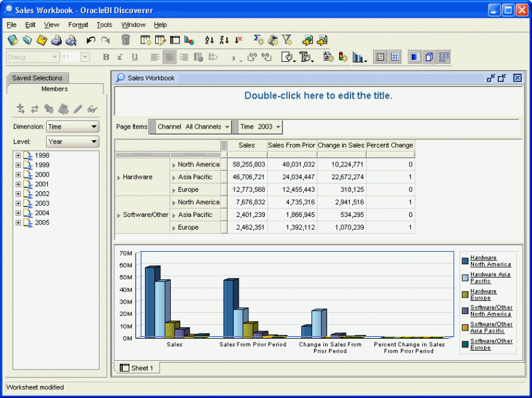Open the Edit menu
Image resolution: width=532 pixels, height=398 pixels.
pos(30,25)
